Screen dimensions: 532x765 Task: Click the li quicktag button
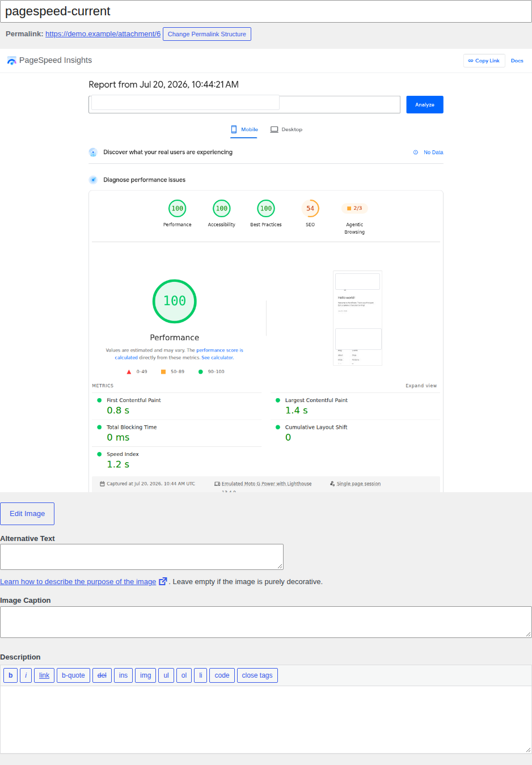click(x=200, y=675)
